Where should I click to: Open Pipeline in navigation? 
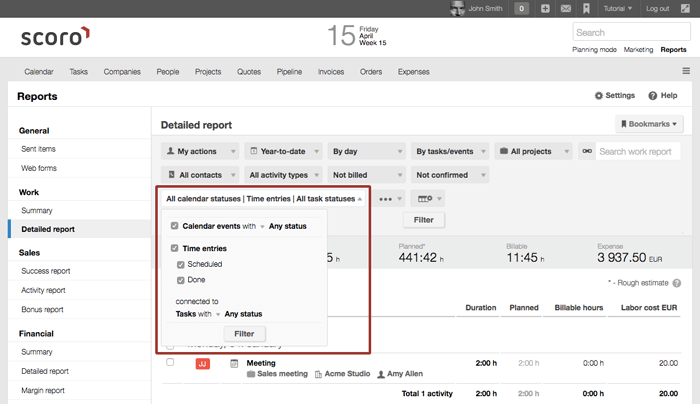[289, 72]
